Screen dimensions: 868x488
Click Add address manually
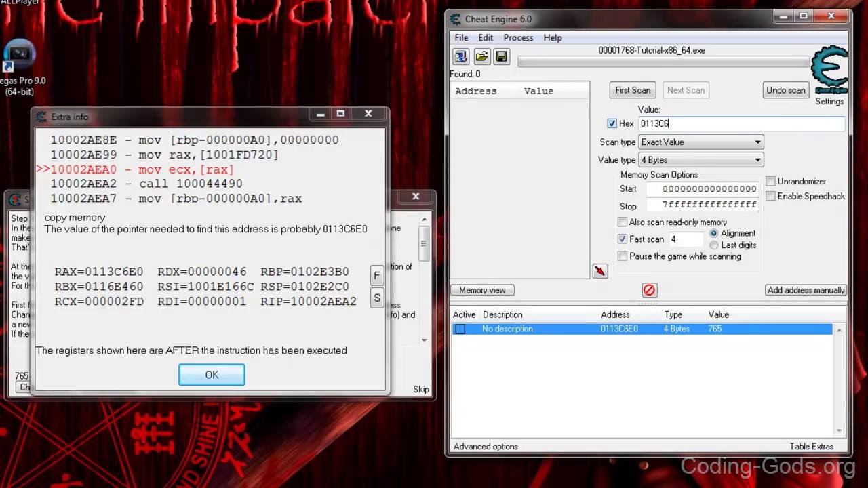coord(806,290)
